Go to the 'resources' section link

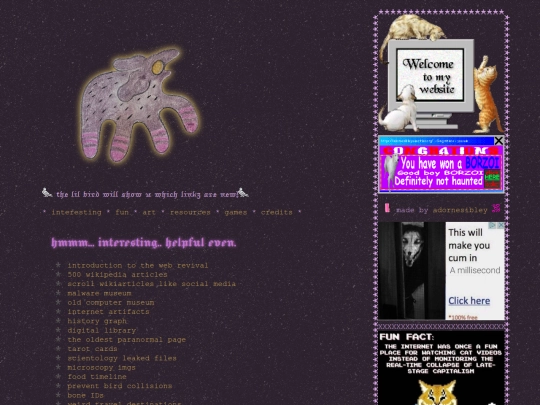click(190, 212)
